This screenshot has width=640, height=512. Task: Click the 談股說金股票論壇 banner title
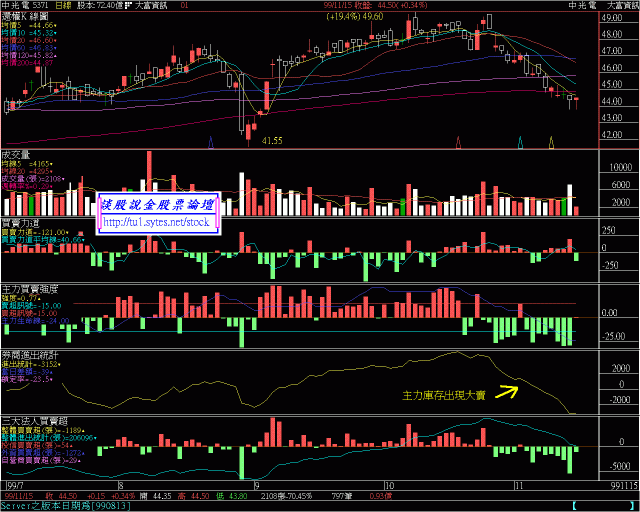157,205
